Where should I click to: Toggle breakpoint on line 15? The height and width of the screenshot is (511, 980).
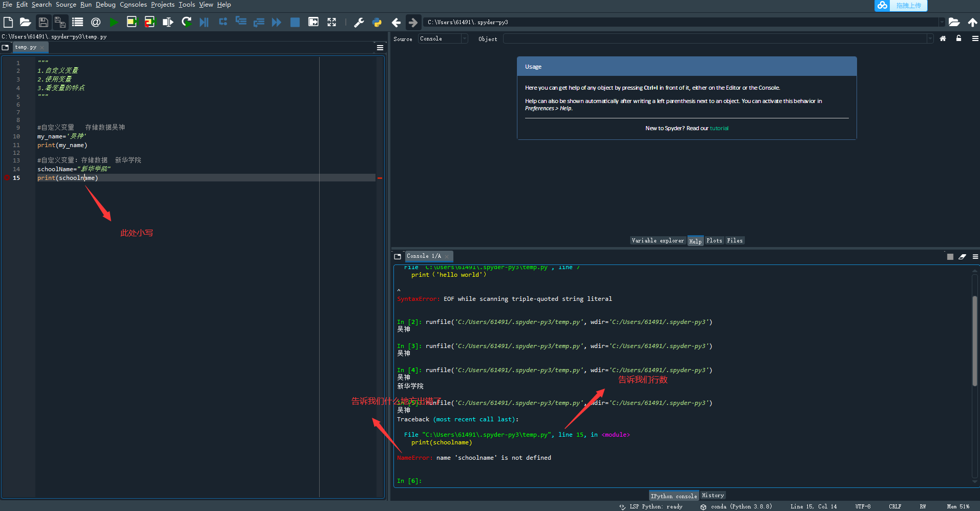(x=7, y=178)
